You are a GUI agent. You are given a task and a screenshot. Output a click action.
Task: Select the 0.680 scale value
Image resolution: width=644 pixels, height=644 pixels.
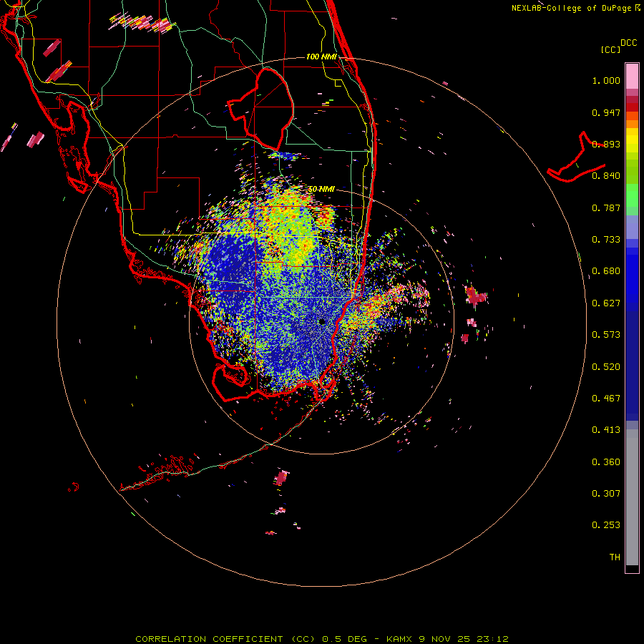pyautogui.click(x=606, y=271)
